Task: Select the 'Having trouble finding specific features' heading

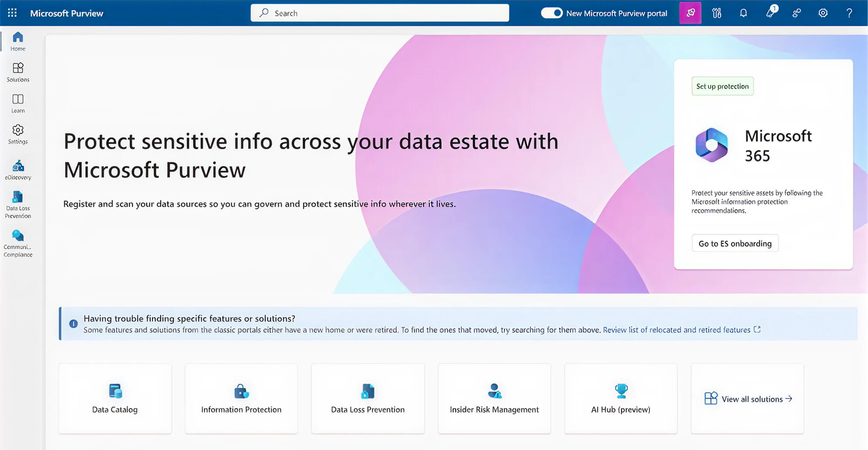Action: [x=189, y=318]
